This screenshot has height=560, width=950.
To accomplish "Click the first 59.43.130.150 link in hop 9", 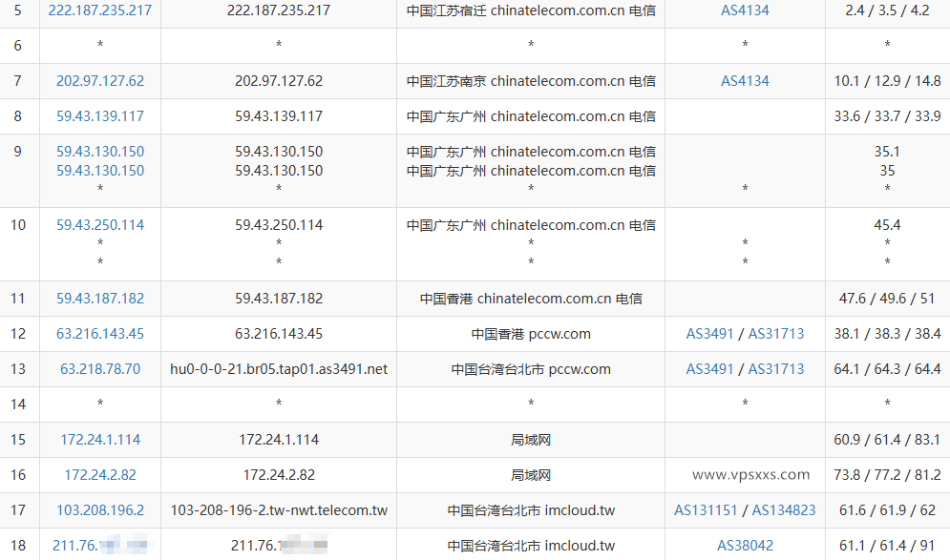I will pos(99,151).
